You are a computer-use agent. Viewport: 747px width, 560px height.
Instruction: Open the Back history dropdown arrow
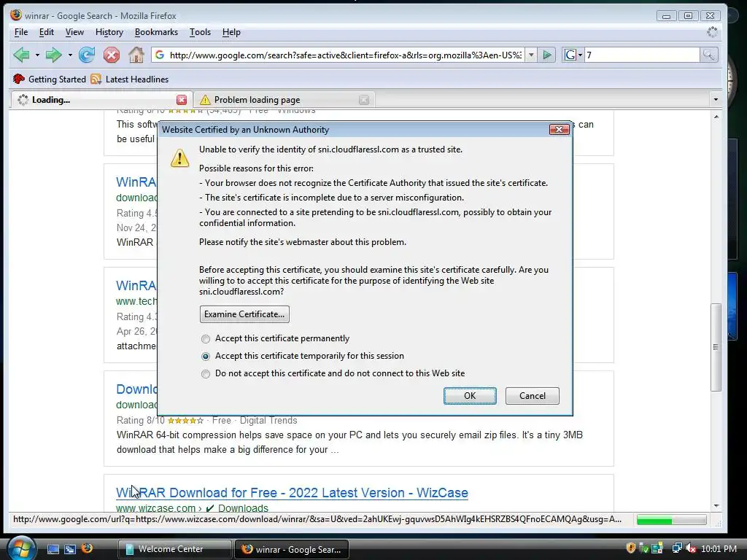(37, 55)
